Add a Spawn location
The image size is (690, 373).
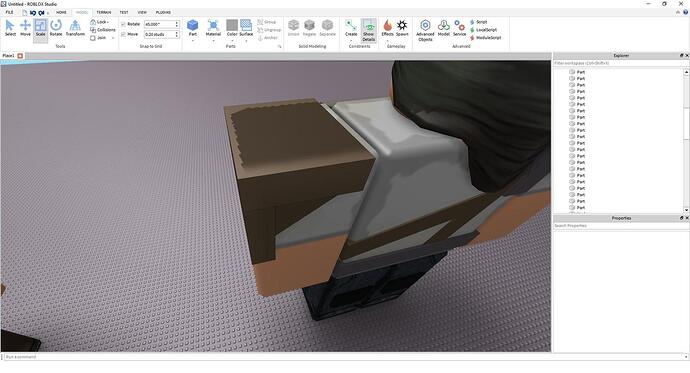pos(402,28)
